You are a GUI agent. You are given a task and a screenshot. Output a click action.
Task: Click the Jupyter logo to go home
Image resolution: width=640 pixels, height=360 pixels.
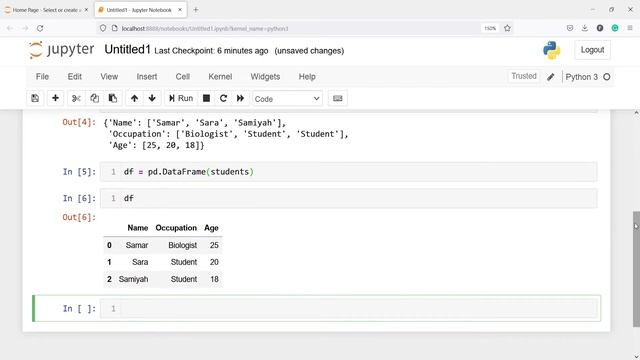pyautogui.click(x=62, y=50)
